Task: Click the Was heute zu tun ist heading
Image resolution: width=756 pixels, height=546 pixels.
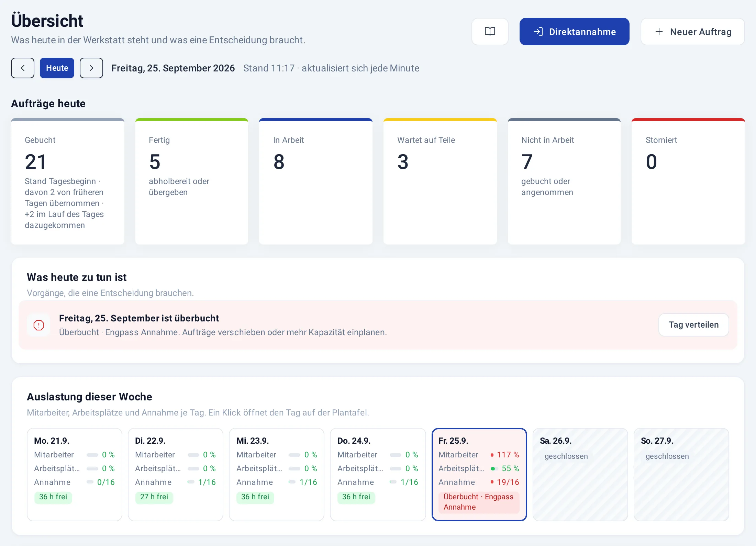Action: coord(77,277)
